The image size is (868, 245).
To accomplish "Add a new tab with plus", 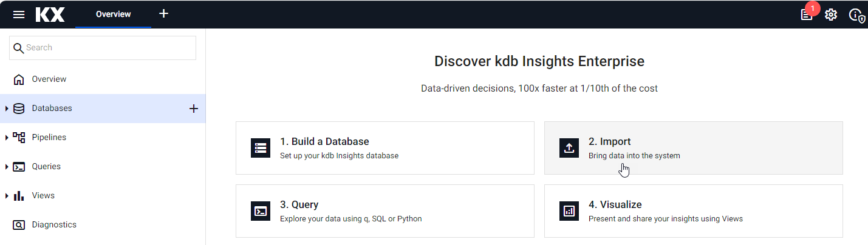I will 163,13.
